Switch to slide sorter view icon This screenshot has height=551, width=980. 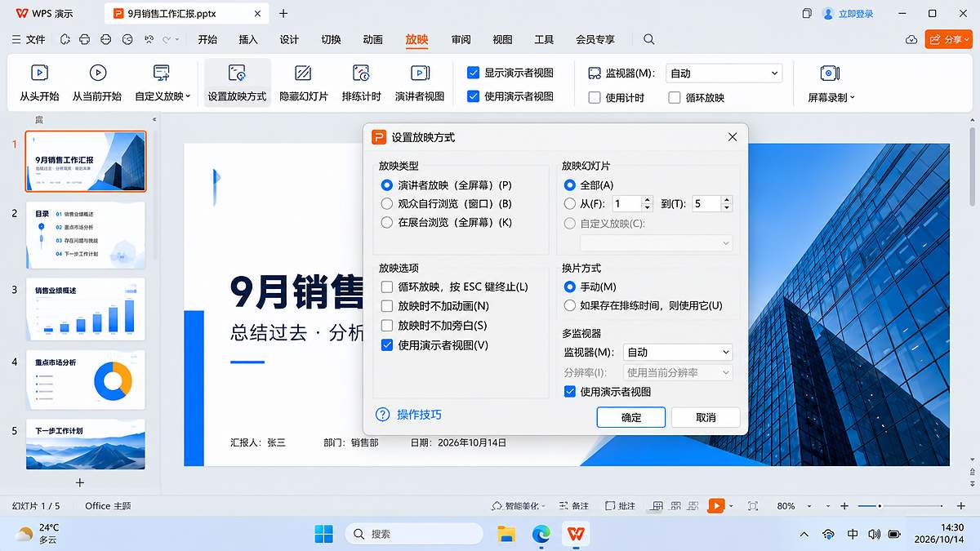(675, 506)
